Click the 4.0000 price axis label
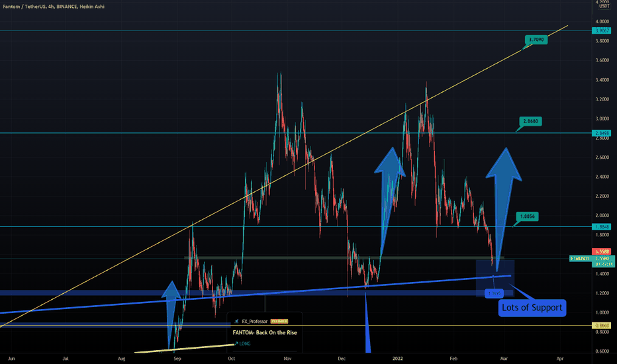 tap(602, 22)
